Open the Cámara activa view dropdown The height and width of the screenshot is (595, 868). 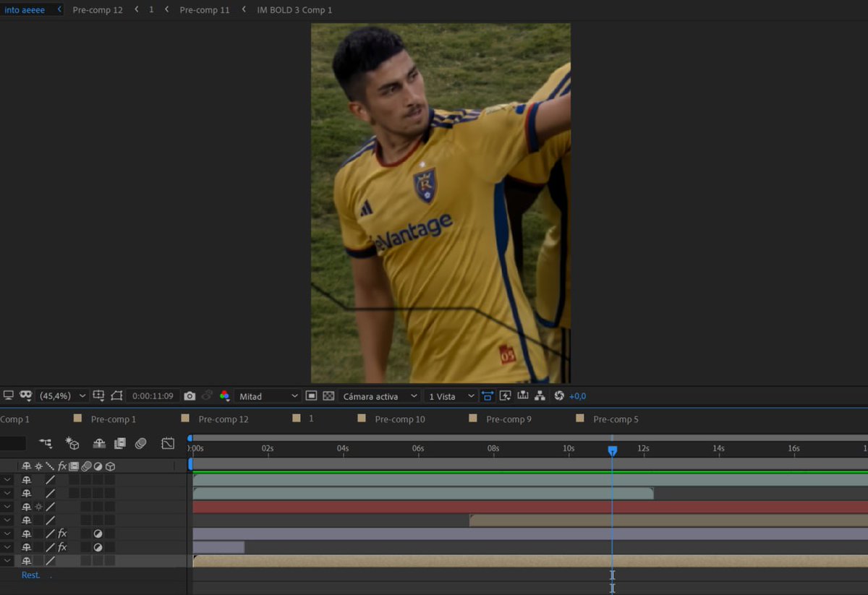(x=380, y=396)
